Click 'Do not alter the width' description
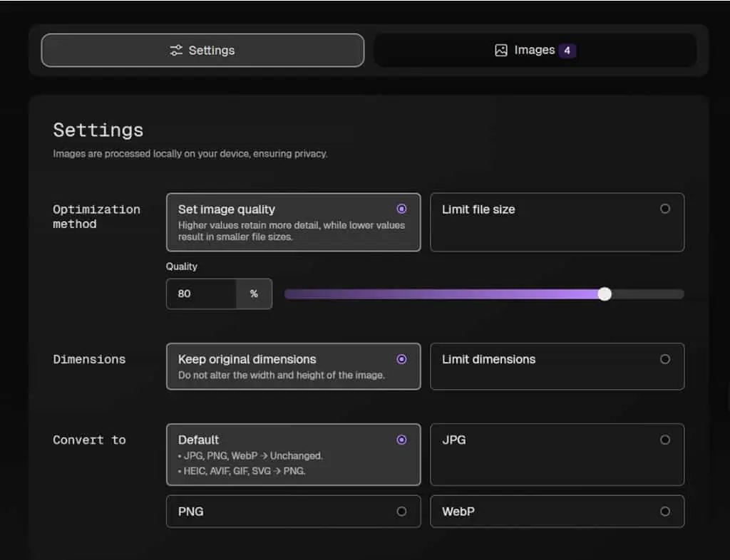This screenshot has height=560, width=730. [281, 375]
